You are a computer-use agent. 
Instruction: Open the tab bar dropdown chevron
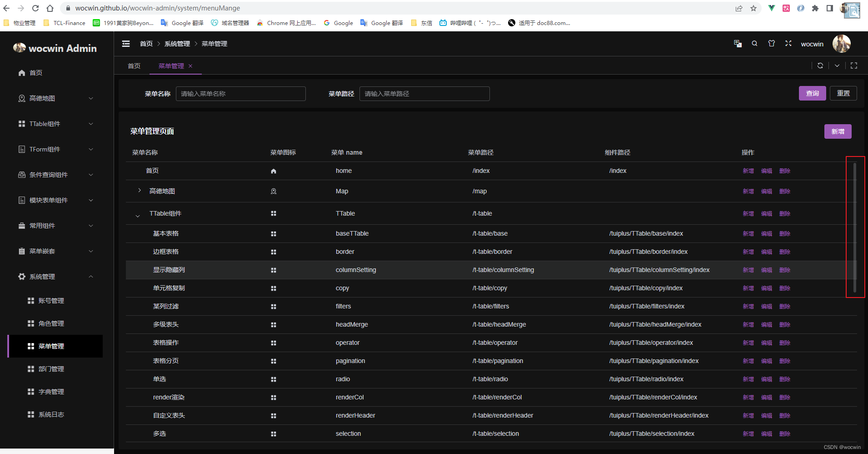837,66
